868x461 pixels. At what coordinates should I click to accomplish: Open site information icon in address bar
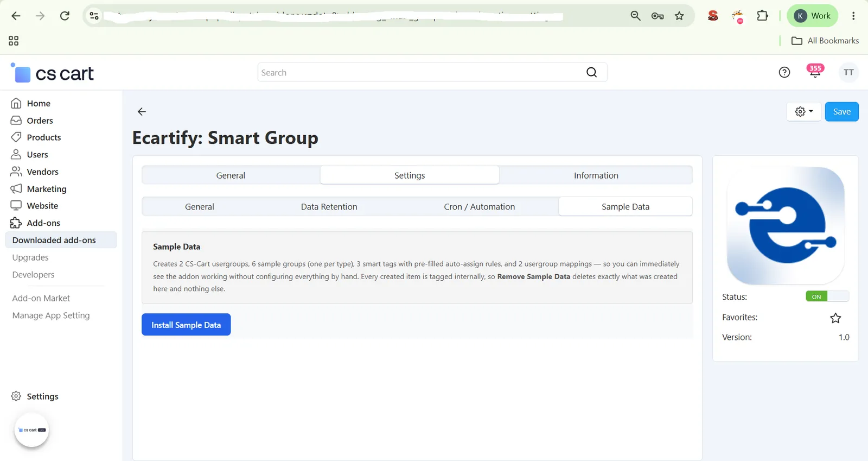point(94,16)
